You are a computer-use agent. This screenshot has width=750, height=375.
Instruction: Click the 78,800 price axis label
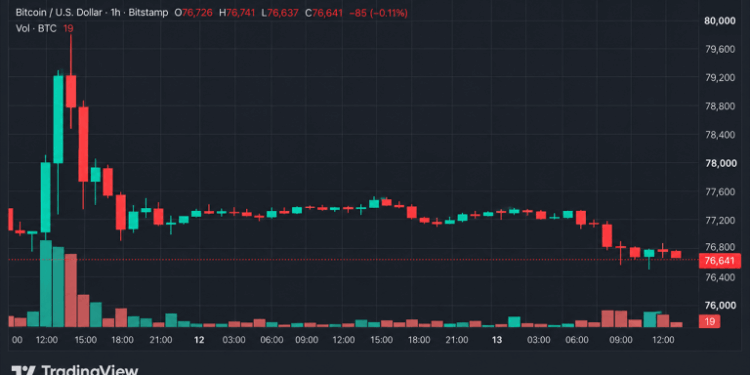719,106
